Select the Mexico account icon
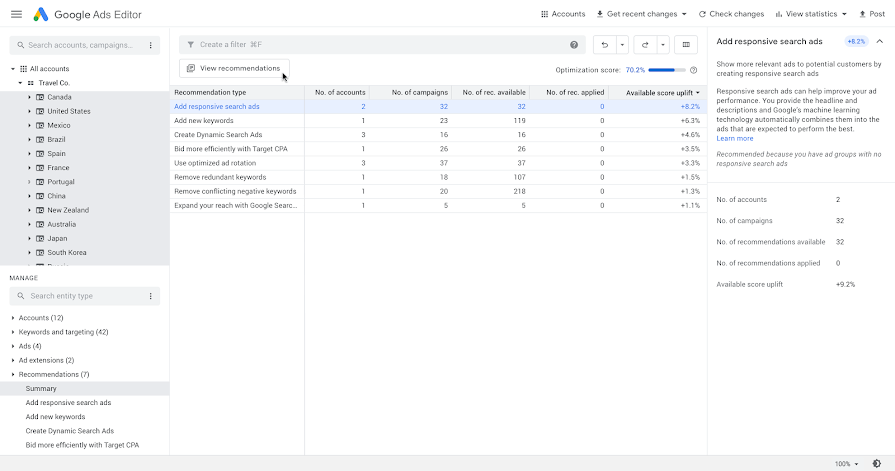 pos(40,125)
